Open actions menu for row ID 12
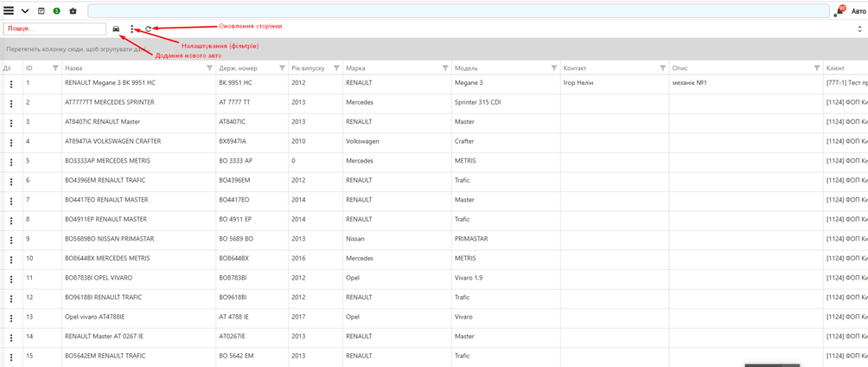Image resolution: width=868 pixels, height=367 pixels. pos(11,299)
